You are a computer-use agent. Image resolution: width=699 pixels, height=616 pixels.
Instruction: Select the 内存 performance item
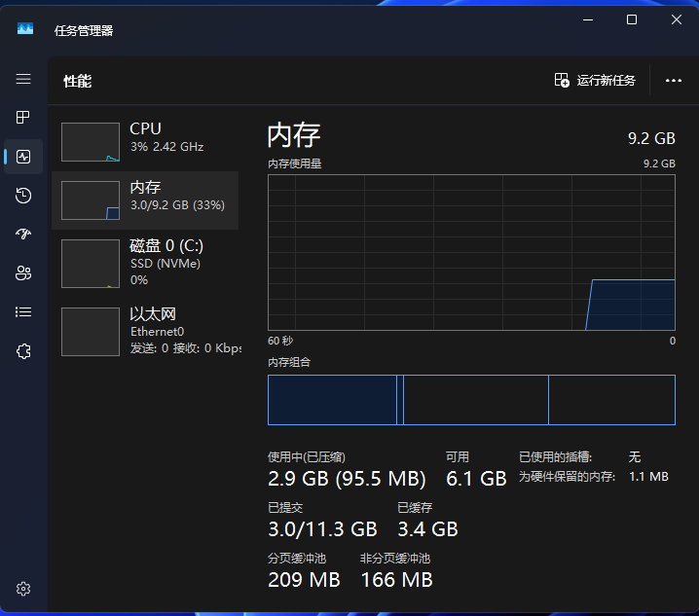tap(146, 199)
